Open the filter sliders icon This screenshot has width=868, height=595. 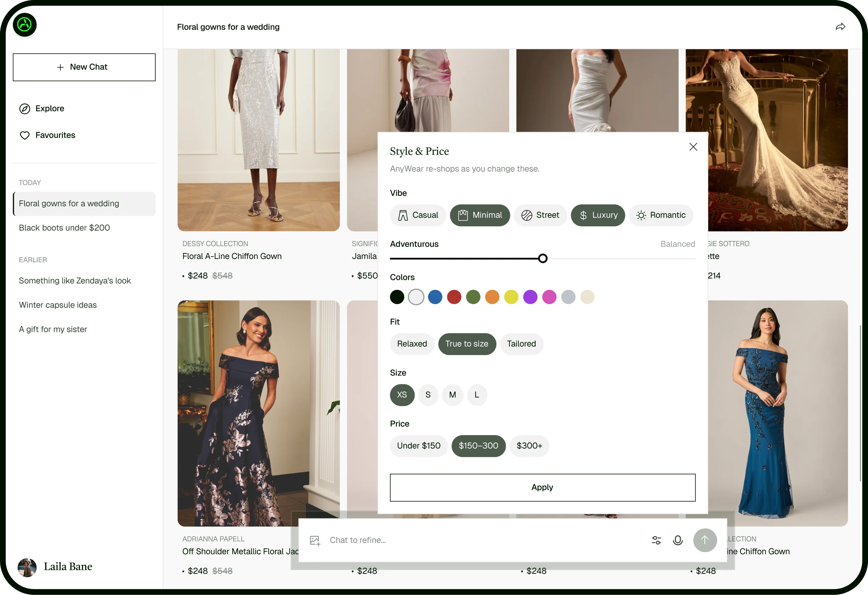click(x=656, y=540)
